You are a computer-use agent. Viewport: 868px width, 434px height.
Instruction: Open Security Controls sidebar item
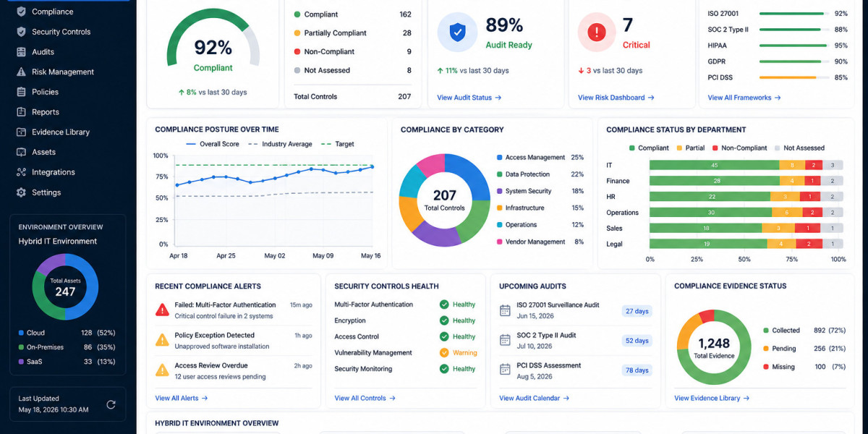pyautogui.click(x=61, y=32)
